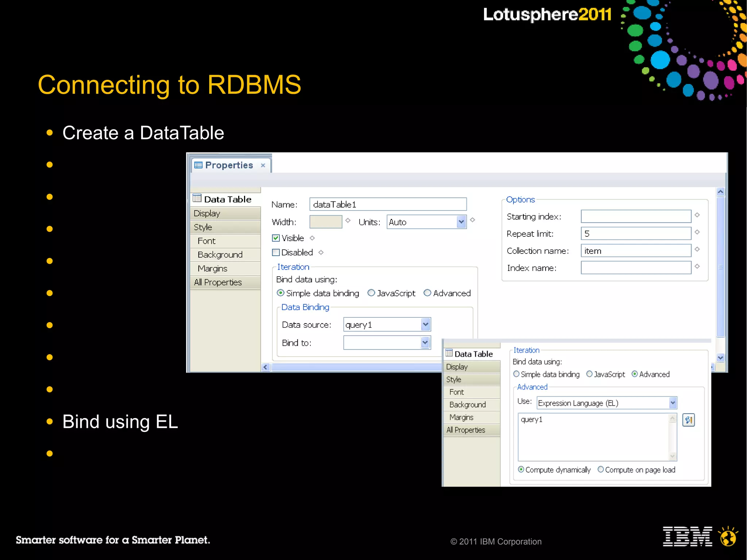
Task: Click the diamond beside Starting index field
Action: [x=697, y=215]
